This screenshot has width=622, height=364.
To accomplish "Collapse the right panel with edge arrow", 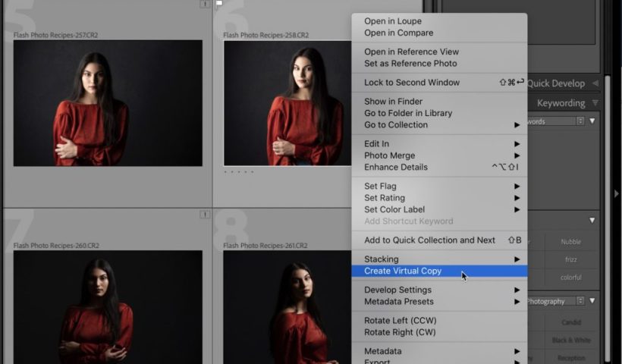I will pos(616,193).
